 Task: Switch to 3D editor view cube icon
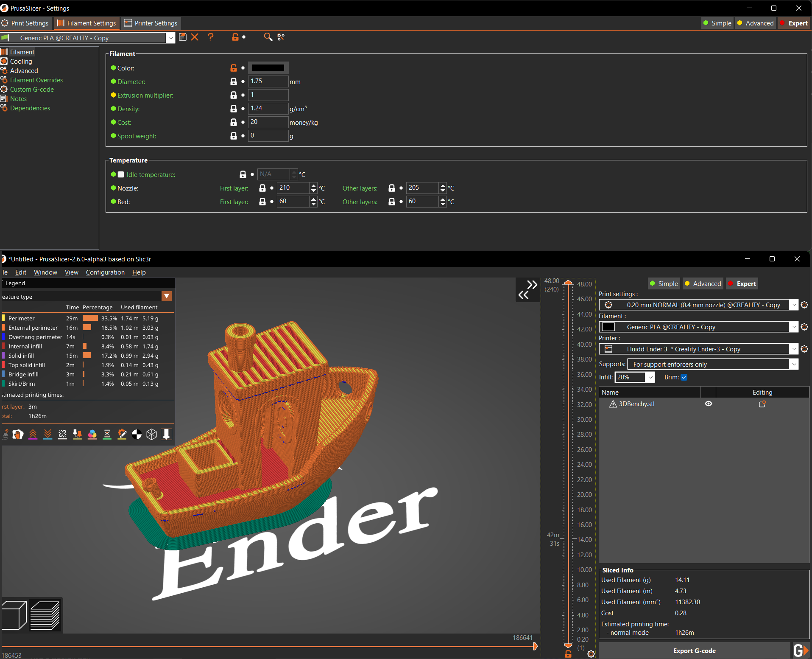14,615
